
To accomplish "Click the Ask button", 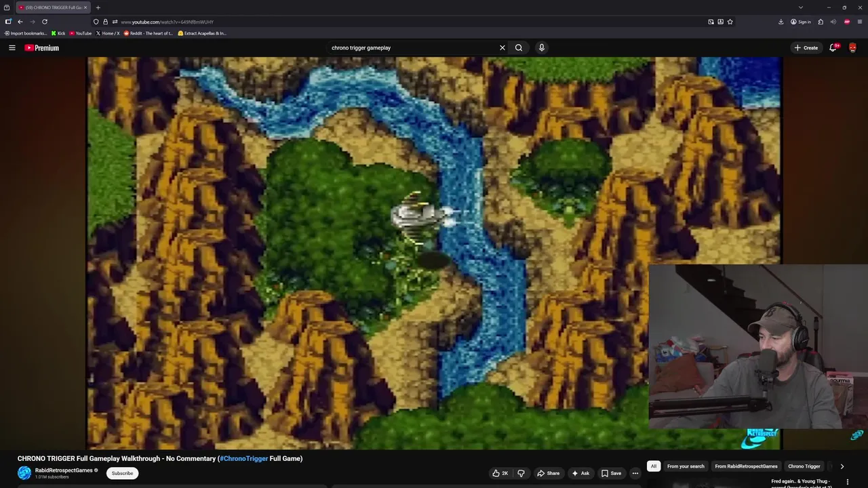I will pos(580,473).
